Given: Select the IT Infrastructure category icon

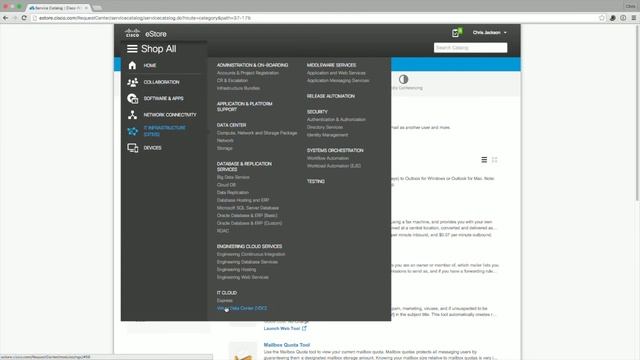Looking at the screenshot, I should coord(132,131).
